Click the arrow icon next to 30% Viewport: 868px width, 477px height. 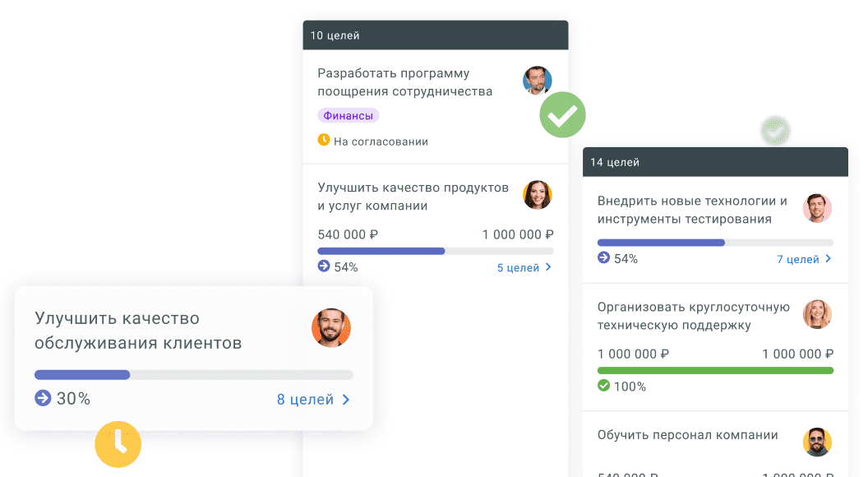43,398
